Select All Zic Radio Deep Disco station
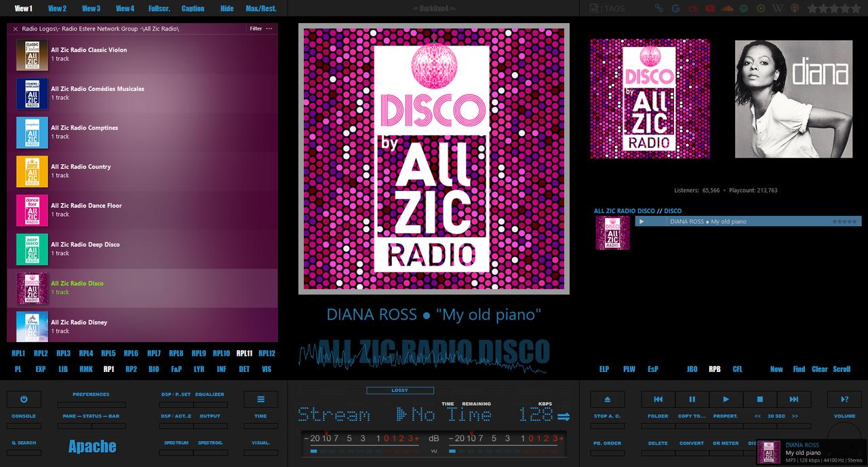Image resolution: width=868 pixels, height=467 pixels. tap(142, 249)
